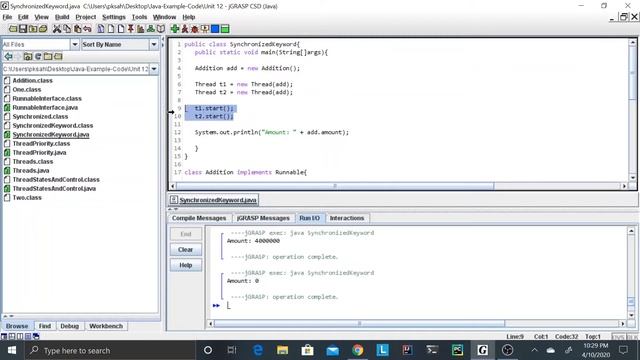
Task: Click the editor horizontal scrollbar
Action: [335, 186]
